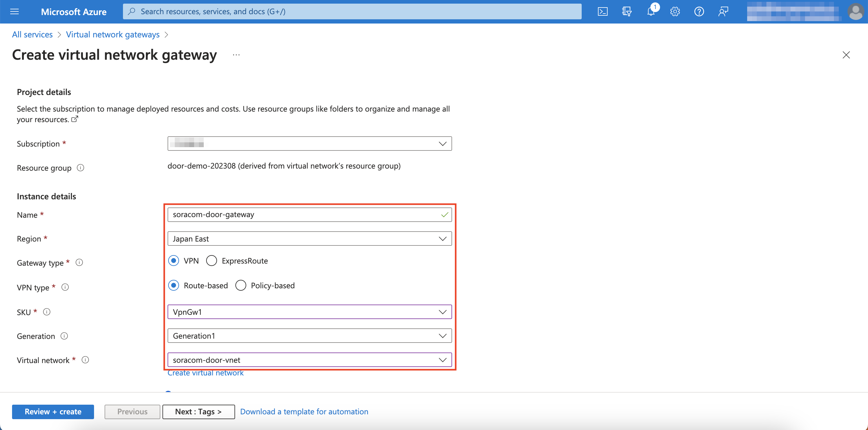Select the Policy-based VPN type
The height and width of the screenshot is (430, 868).
[x=241, y=285]
